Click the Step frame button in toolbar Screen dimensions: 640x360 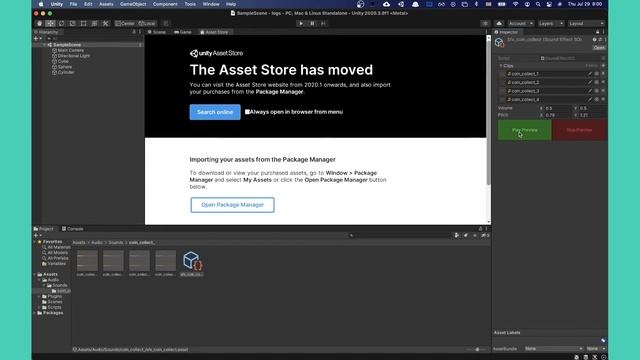coord(323,24)
